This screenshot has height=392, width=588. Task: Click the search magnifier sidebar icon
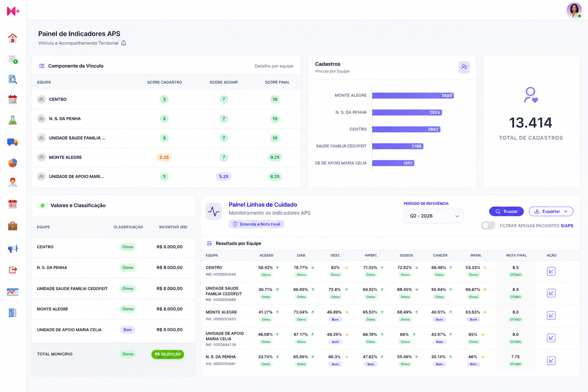[x=13, y=79]
